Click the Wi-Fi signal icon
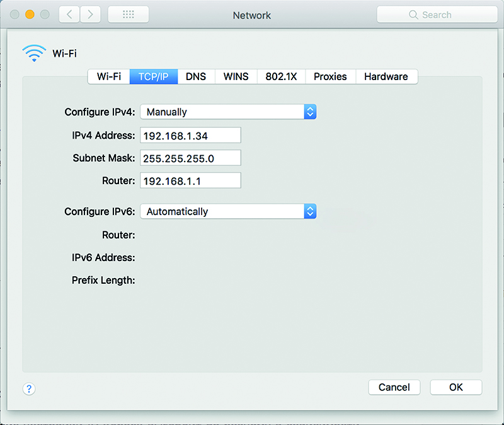 click(34, 54)
